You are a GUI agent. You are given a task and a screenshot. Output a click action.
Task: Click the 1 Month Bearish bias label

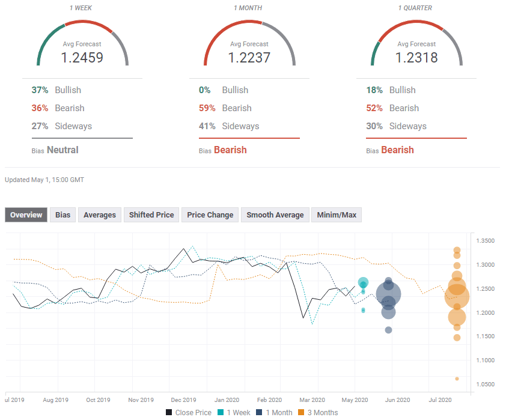coord(230,150)
